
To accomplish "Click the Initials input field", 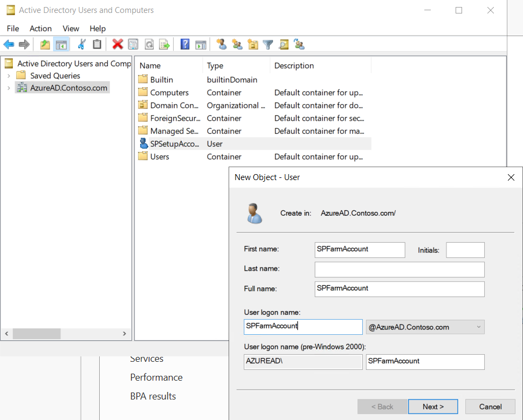I will tap(465, 250).
